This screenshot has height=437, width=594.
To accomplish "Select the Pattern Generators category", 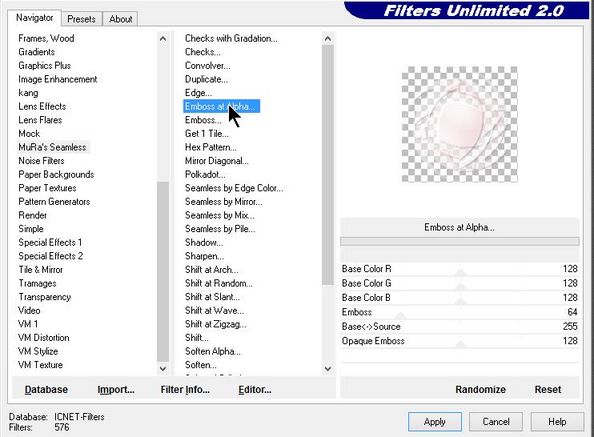I will click(54, 201).
